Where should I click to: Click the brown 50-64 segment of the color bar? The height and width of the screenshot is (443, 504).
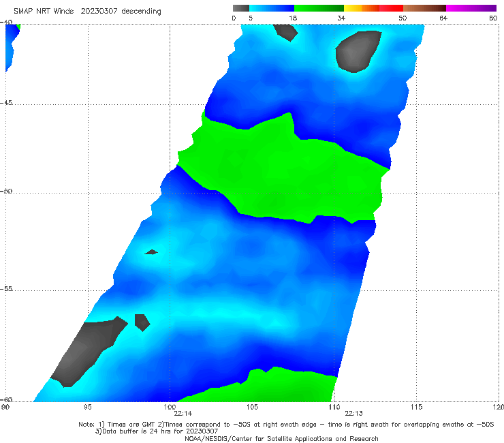pos(424,8)
